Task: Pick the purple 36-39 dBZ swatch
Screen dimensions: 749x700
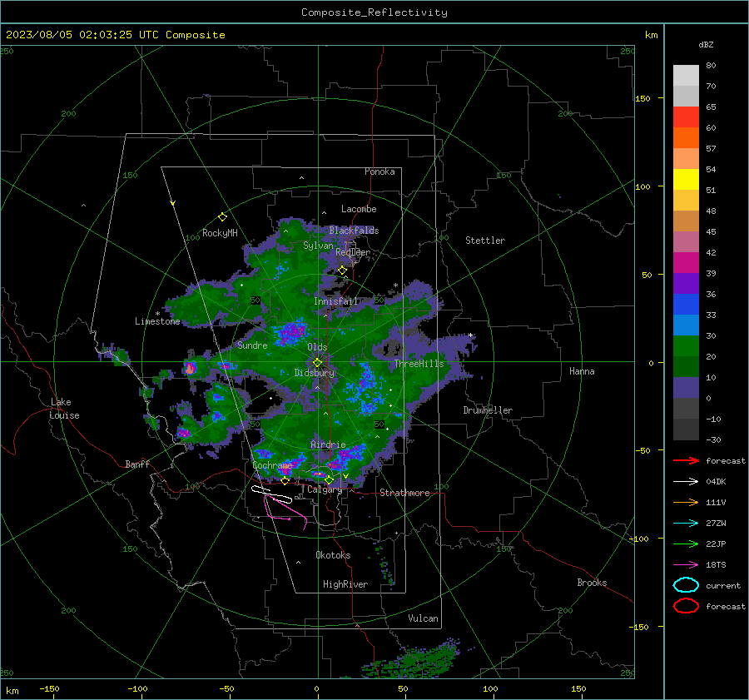Action: [x=686, y=283]
